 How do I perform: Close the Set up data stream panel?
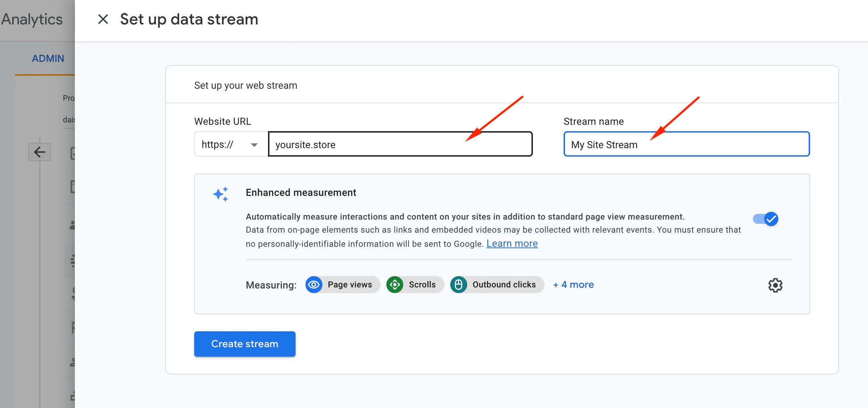point(103,19)
